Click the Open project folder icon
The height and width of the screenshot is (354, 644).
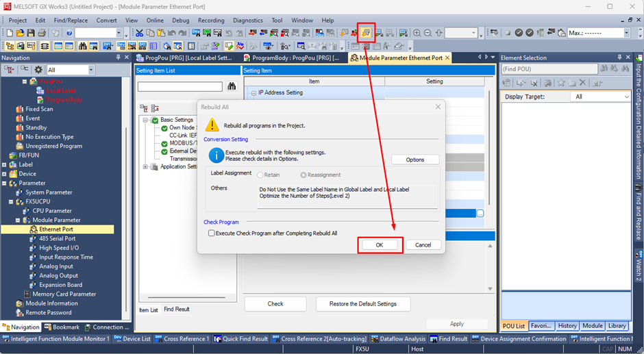point(20,33)
